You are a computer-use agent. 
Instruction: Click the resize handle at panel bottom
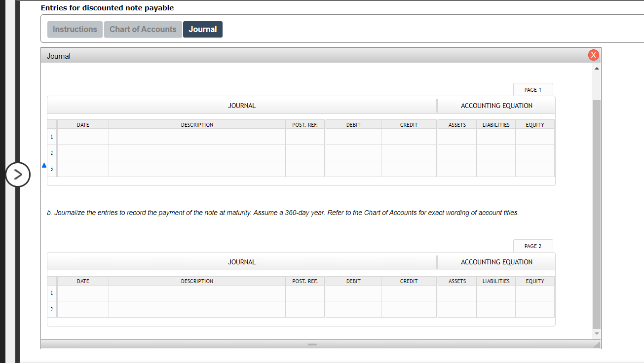click(x=312, y=344)
